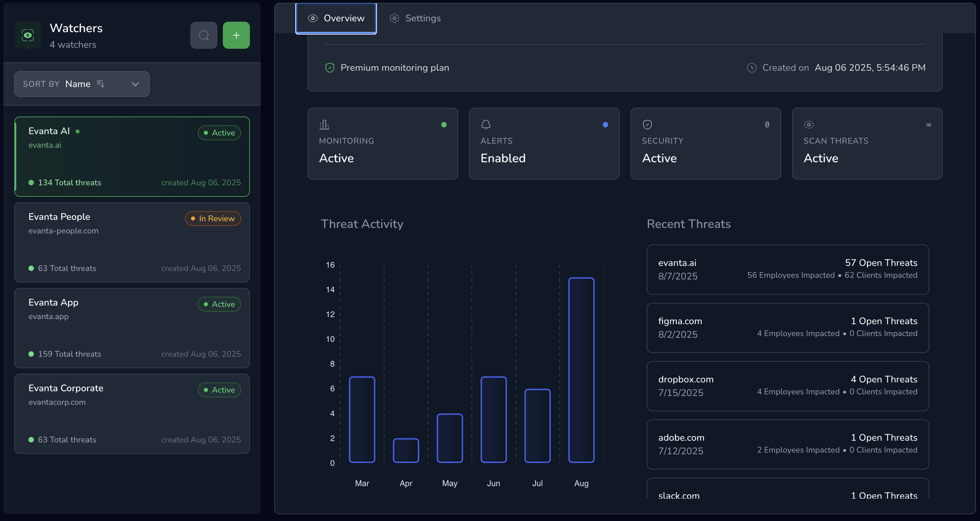
Task: Open the Sort By Name dropdown
Action: point(82,84)
